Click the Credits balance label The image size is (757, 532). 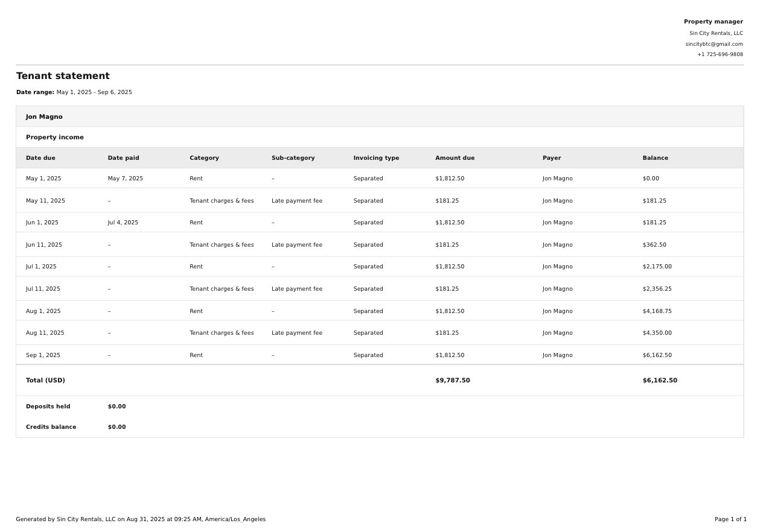pyautogui.click(x=51, y=427)
